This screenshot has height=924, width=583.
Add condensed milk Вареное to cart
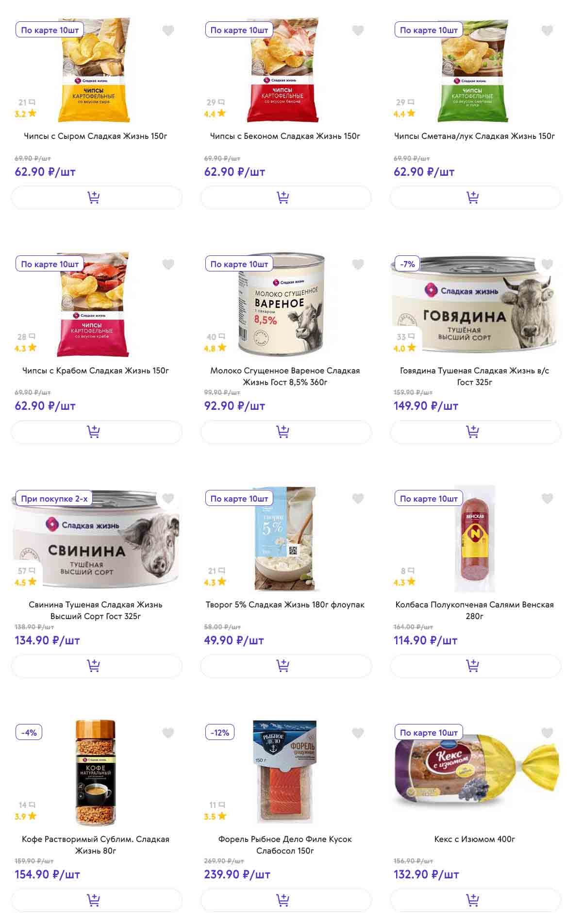tap(286, 432)
